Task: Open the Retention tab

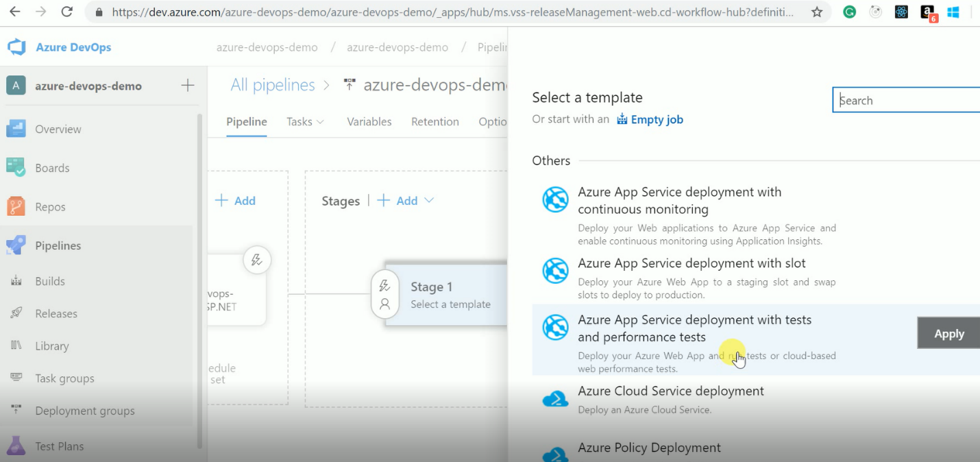Action: 434,121
